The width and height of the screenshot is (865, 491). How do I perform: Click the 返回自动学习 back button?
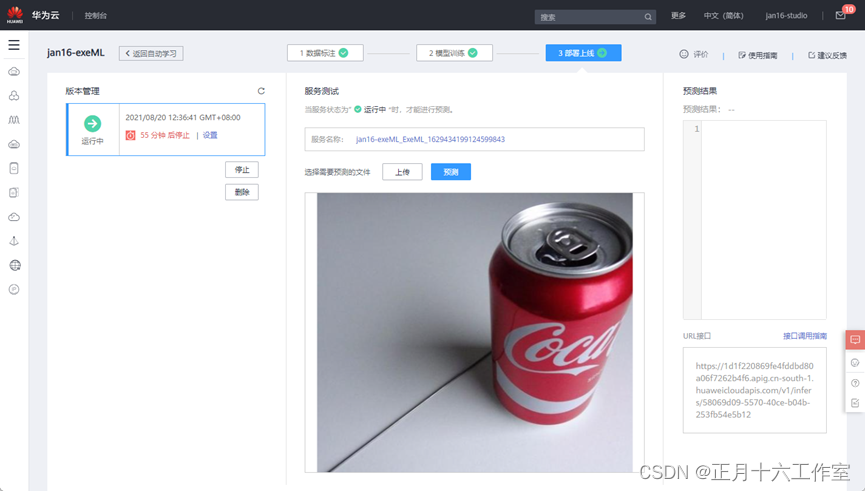point(151,54)
